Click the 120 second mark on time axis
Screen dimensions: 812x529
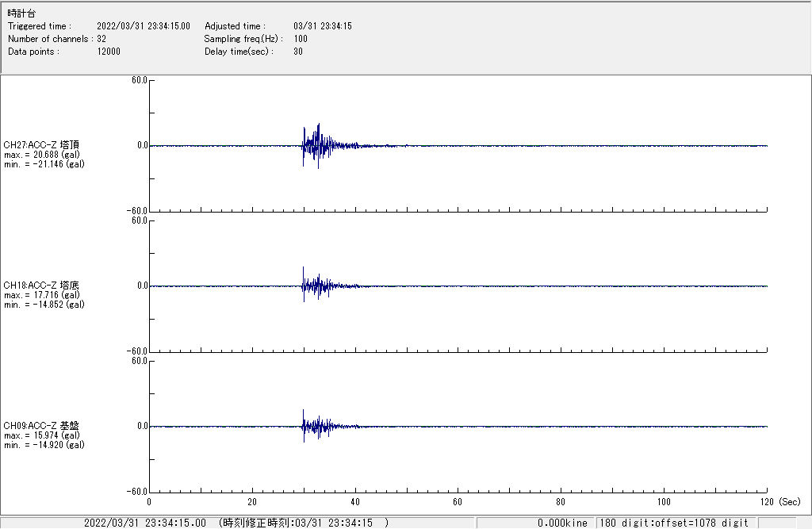(x=766, y=502)
